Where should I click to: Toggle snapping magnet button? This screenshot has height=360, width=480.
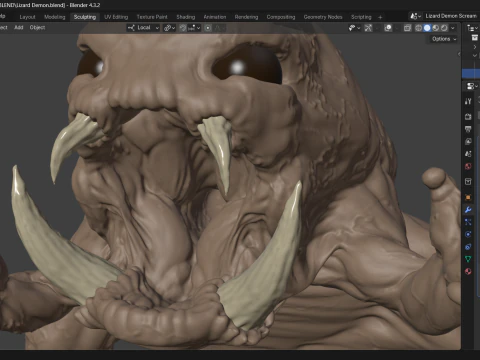tap(183, 28)
